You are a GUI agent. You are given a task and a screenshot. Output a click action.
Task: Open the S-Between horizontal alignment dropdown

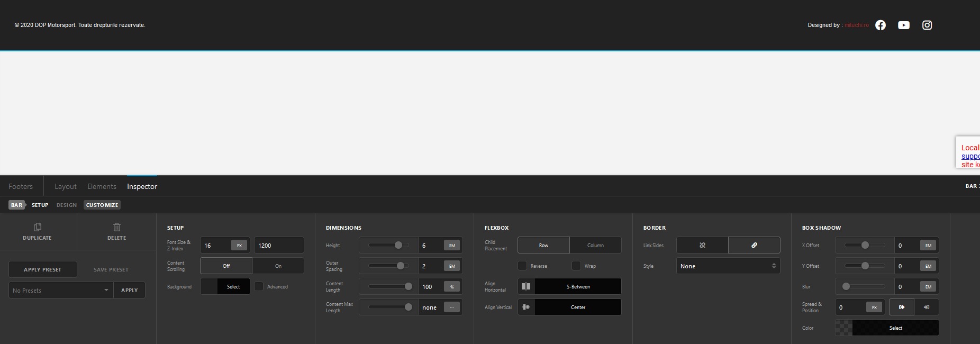pyautogui.click(x=578, y=286)
